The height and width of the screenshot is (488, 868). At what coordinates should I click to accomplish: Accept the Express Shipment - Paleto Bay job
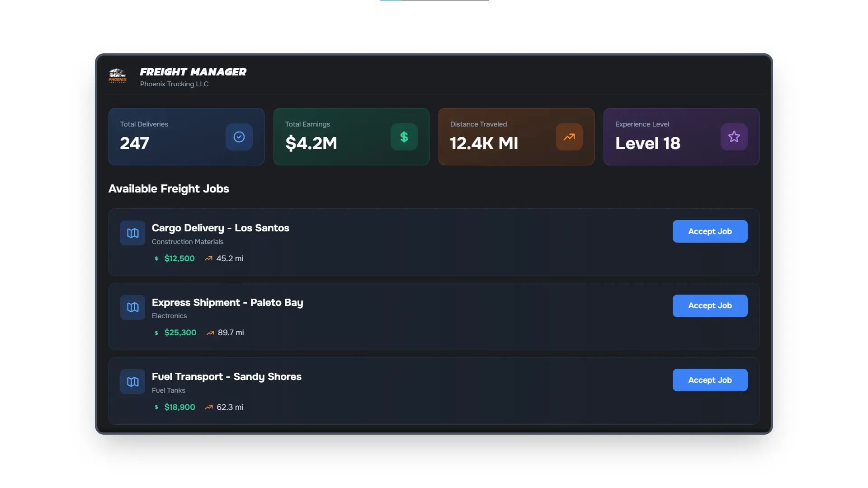click(710, 306)
